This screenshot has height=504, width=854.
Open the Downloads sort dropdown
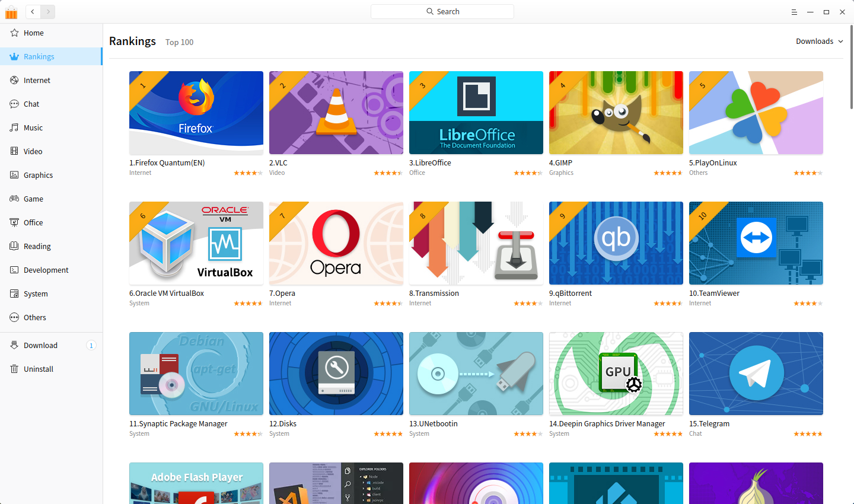click(819, 41)
